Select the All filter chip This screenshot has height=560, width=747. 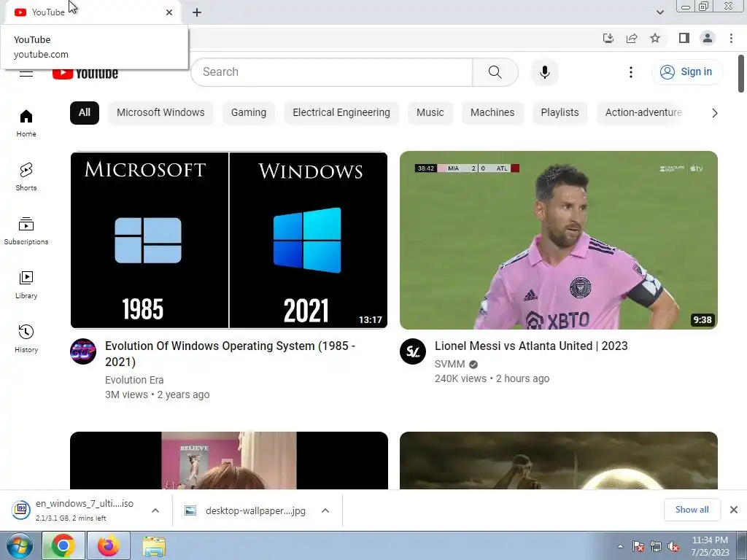point(85,113)
